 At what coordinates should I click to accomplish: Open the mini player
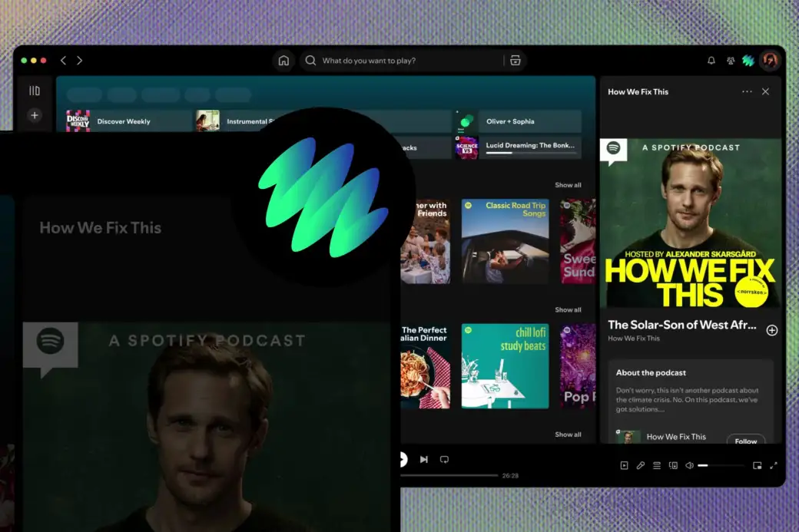(758, 465)
